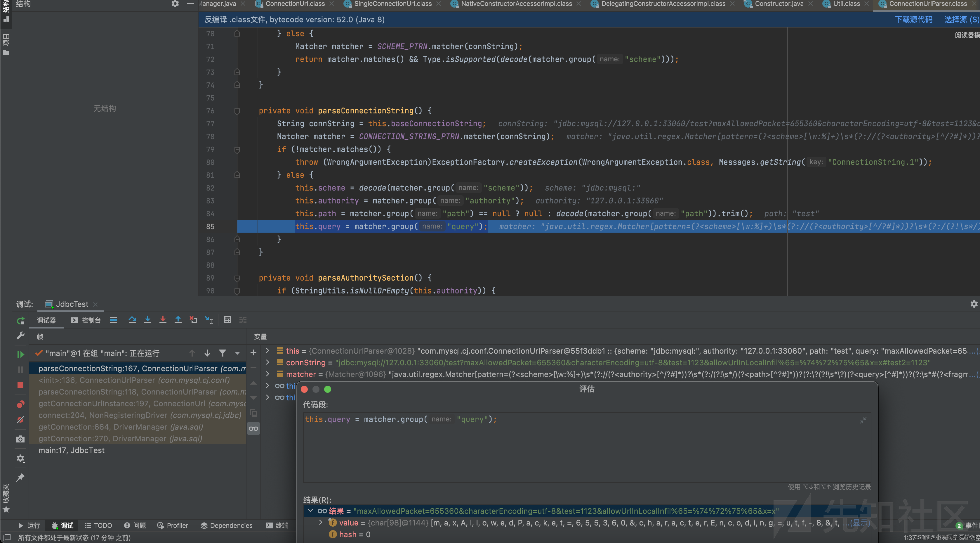This screenshot has width=980, height=543.
Task: Open the Dependencies tool window
Action: point(226,525)
